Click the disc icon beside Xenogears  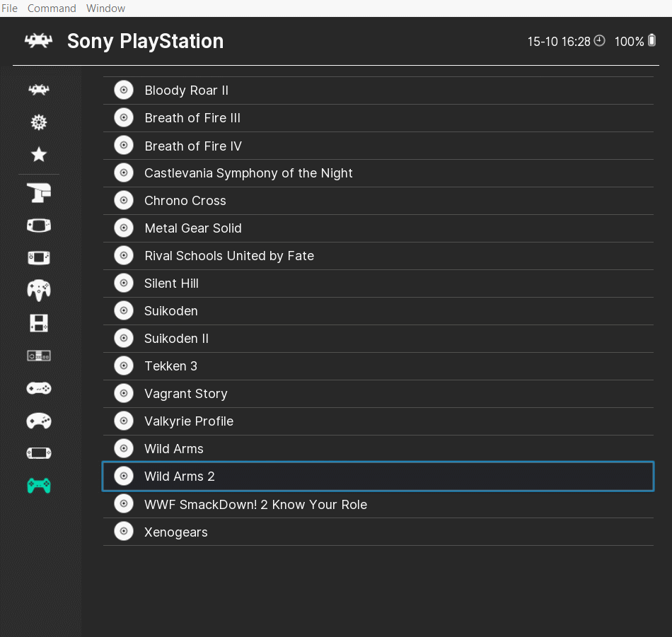(124, 531)
